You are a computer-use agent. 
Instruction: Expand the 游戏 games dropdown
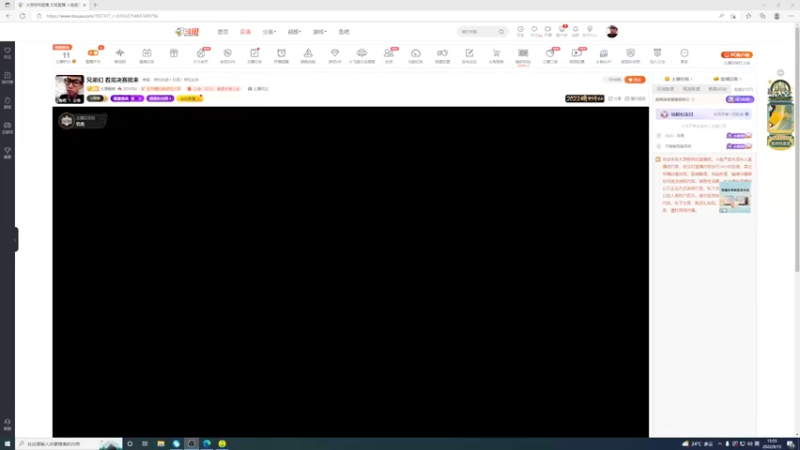click(x=320, y=32)
